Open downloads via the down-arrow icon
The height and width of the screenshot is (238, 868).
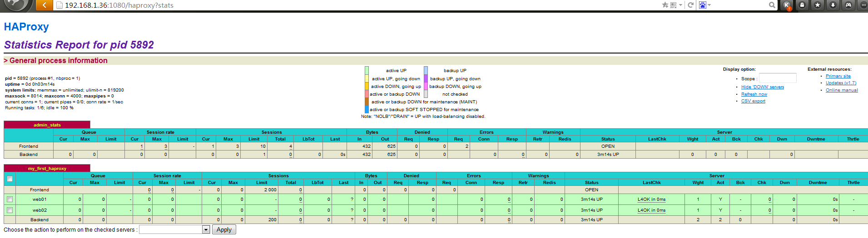point(833,5)
